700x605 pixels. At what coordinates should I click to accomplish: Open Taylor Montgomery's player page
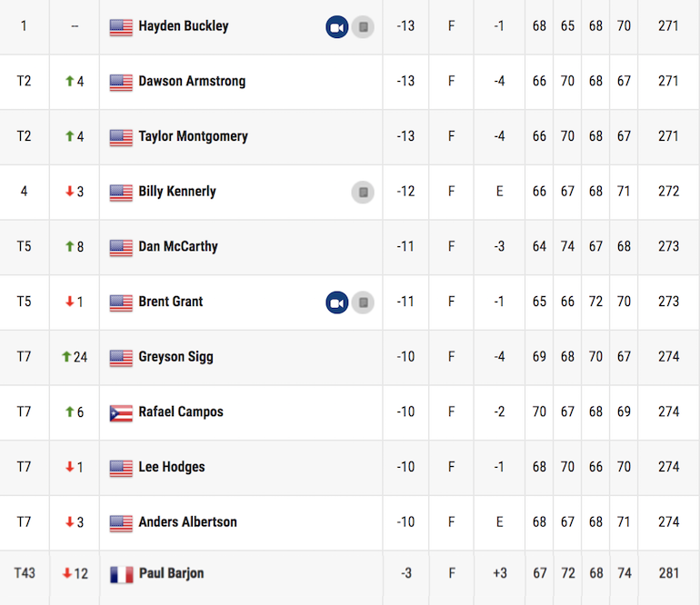click(x=194, y=136)
